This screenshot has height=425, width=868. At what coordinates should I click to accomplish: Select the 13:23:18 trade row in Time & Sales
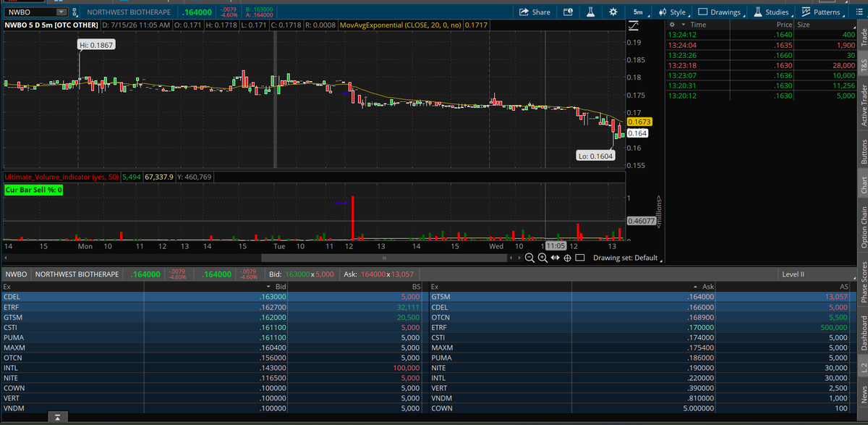pyautogui.click(x=762, y=65)
